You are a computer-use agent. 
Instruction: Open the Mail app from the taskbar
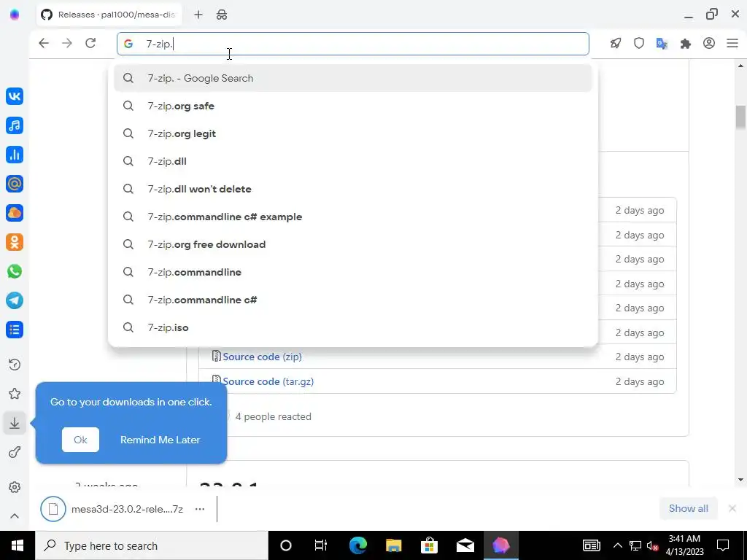465,545
